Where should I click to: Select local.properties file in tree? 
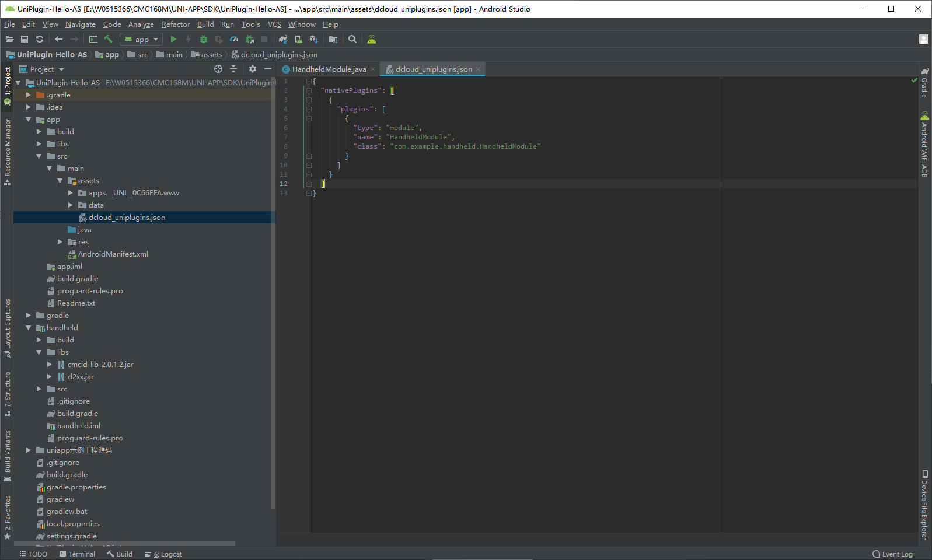73,523
